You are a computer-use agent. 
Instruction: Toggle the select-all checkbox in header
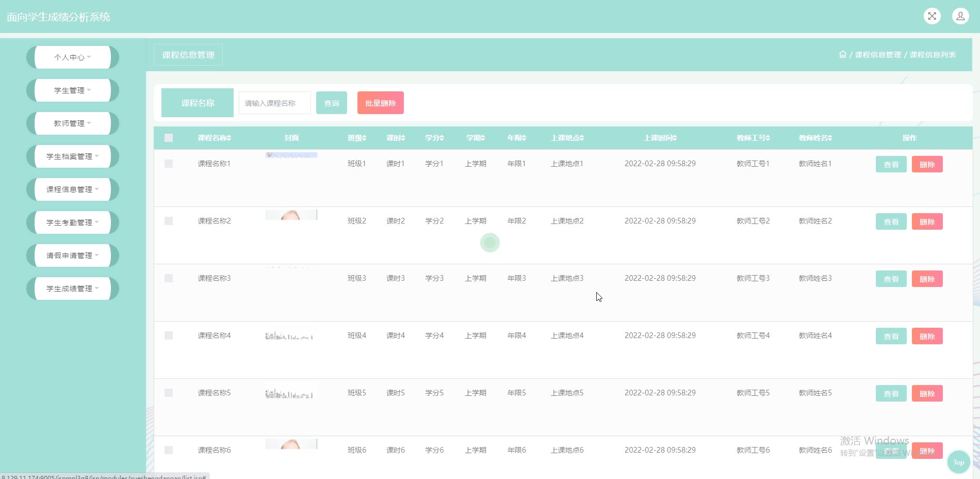(169, 138)
